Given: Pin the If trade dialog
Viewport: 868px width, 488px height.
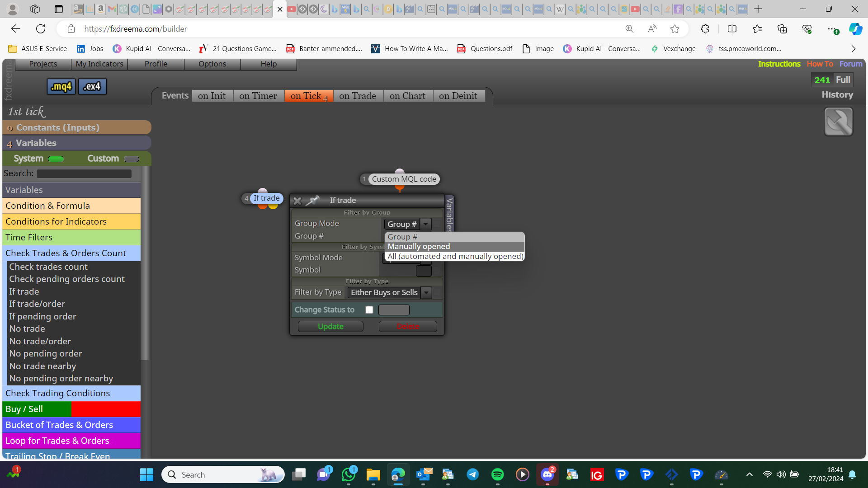Looking at the screenshot, I should [x=312, y=201].
